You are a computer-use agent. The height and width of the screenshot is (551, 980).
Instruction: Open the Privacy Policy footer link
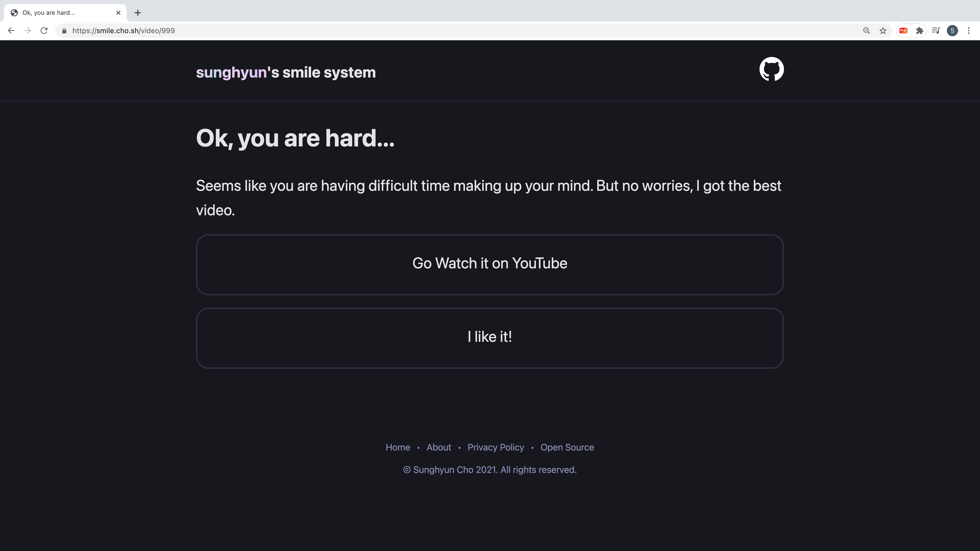pyautogui.click(x=495, y=447)
